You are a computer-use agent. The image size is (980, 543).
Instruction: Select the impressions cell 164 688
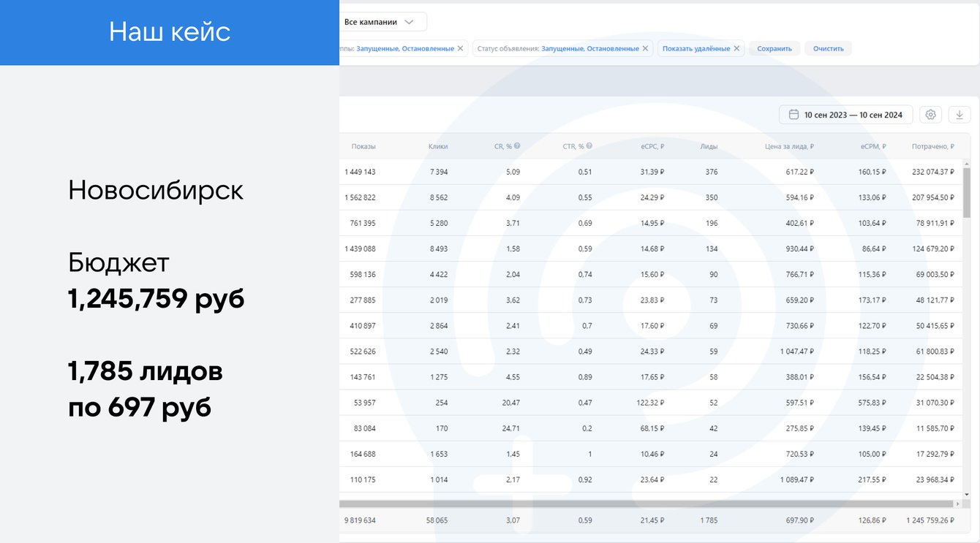363,454
